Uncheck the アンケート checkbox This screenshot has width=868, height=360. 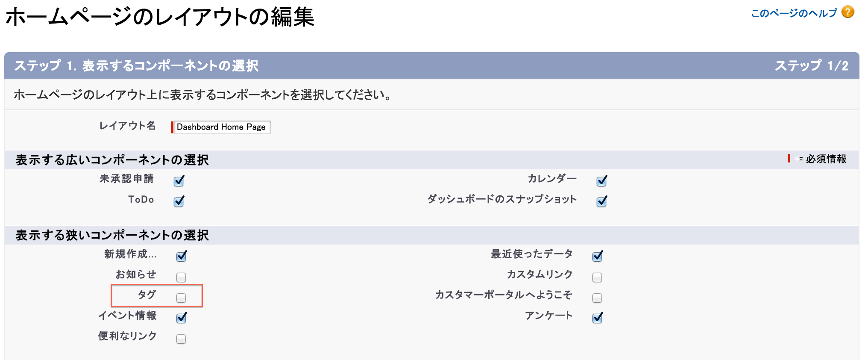(x=598, y=318)
